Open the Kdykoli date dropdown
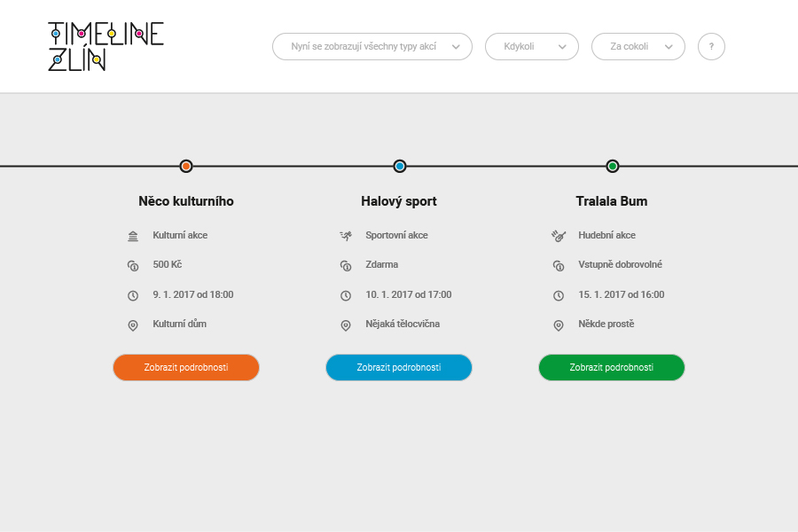Screen dimensions: 798x532 [x=531, y=47]
